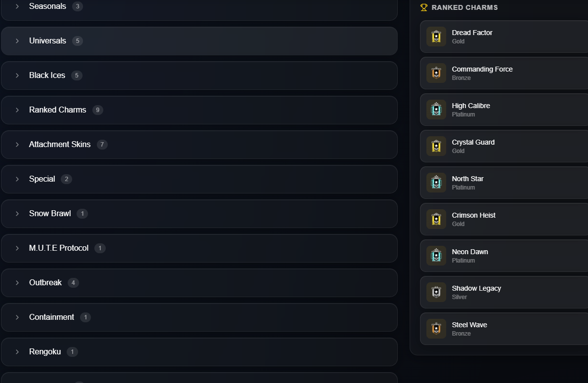Image resolution: width=588 pixels, height=383 pixels.
Task: Expand the Universals category chevron
Action: tap(17, 41)
